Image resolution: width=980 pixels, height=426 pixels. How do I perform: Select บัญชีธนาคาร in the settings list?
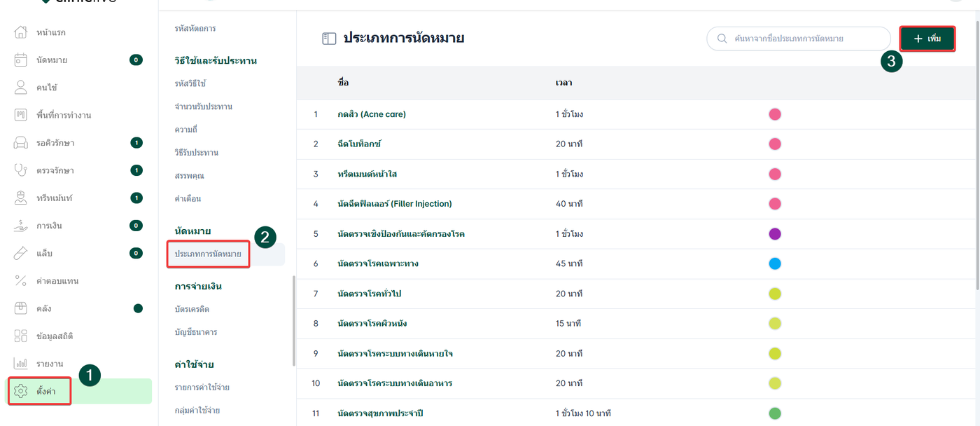point(197,331)
